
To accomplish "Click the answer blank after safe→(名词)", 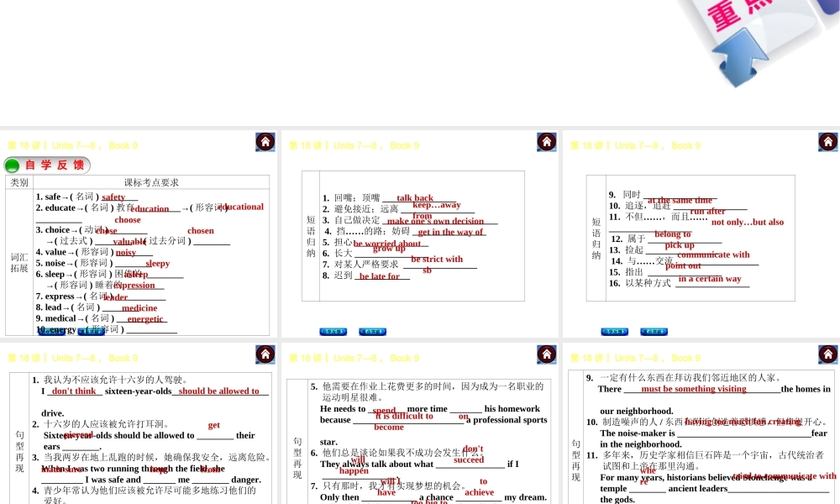I will point(117,196).
